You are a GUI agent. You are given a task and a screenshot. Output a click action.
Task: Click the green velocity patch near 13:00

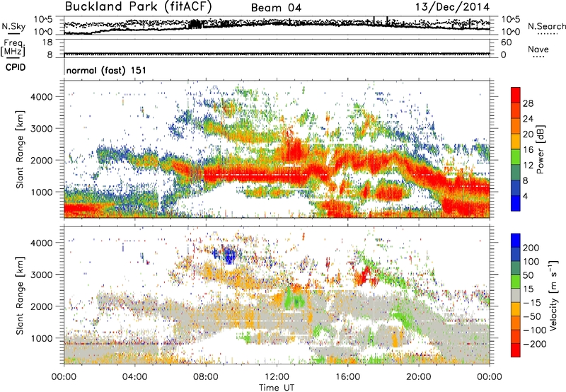coord(294,299)
